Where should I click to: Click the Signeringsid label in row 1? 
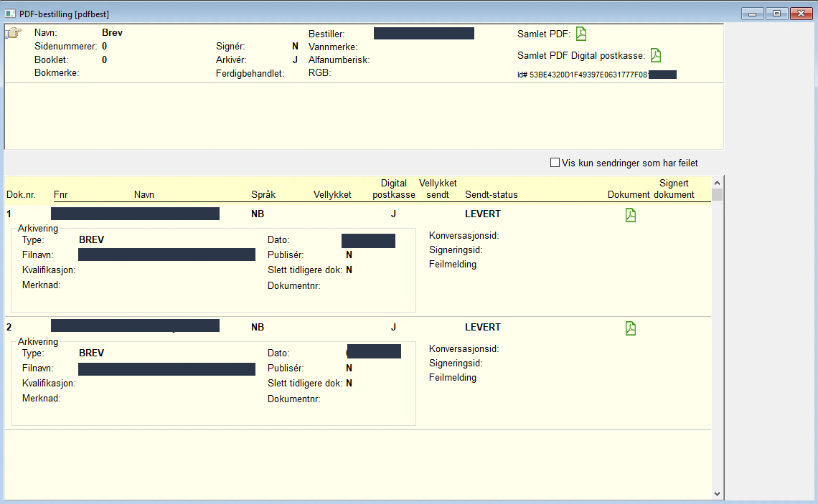(x=456, y=250)
